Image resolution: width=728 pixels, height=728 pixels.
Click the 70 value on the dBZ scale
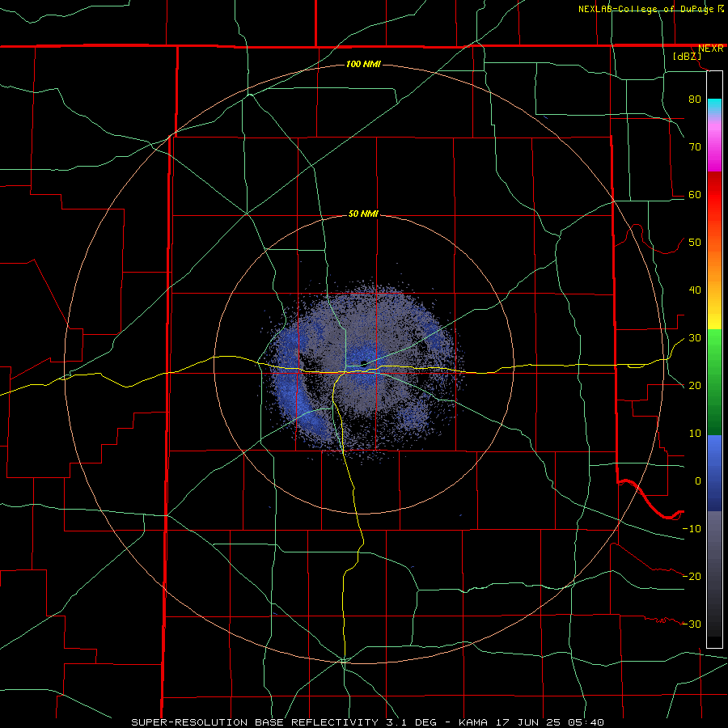[695, 146]
